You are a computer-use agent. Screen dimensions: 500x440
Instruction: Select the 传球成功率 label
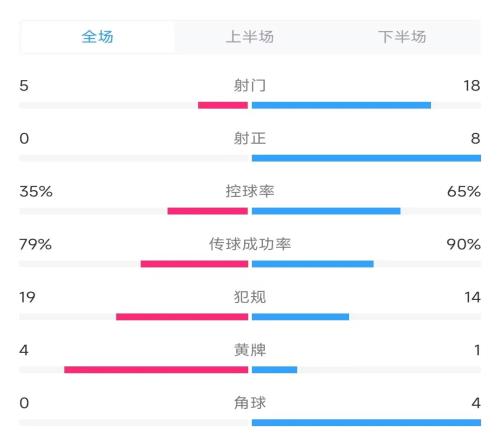[x=250, y=244]
